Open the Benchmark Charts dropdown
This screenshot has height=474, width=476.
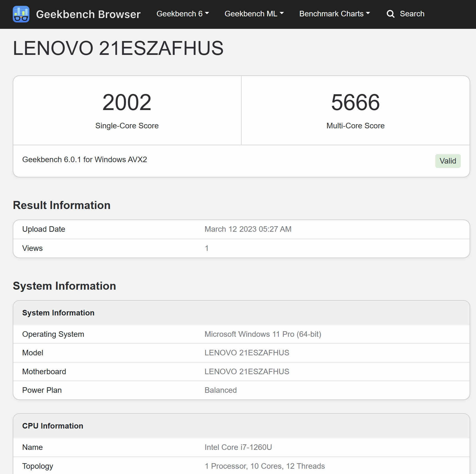(x=334, y=14)
